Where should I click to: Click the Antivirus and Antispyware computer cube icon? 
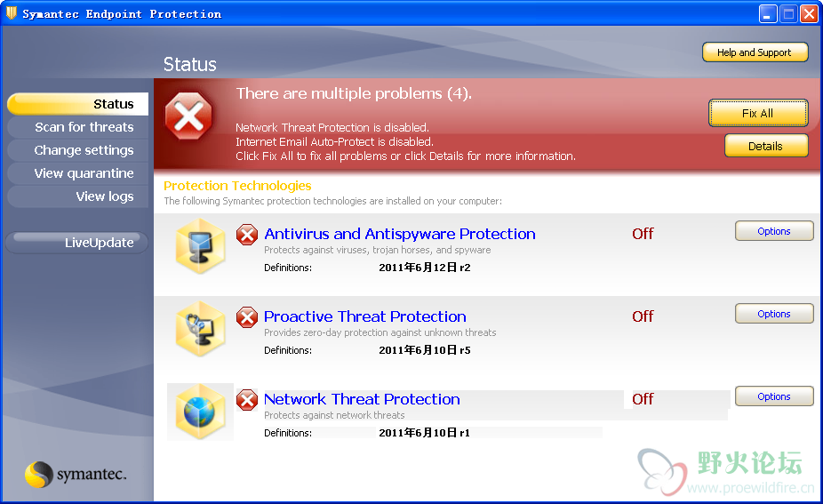200,246
